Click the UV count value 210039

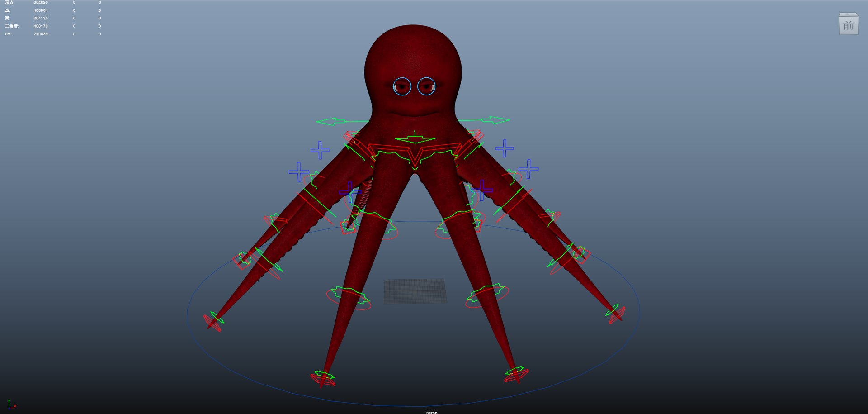tap(41, 34)
